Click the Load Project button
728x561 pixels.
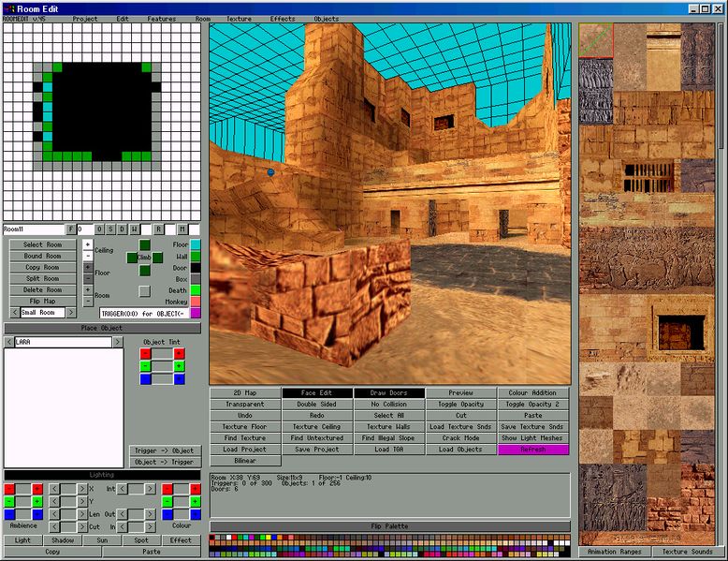pyautogui.click(x=243, y=450)
